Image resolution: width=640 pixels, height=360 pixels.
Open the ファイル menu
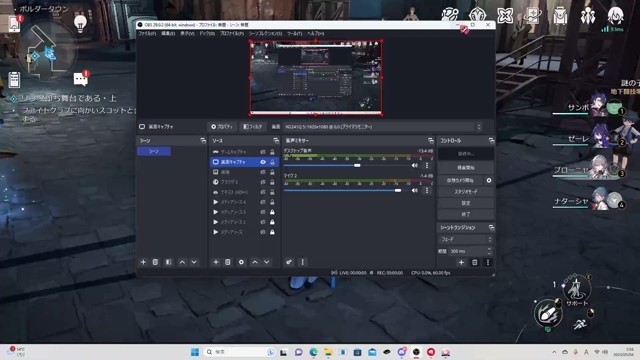point(147,33)
